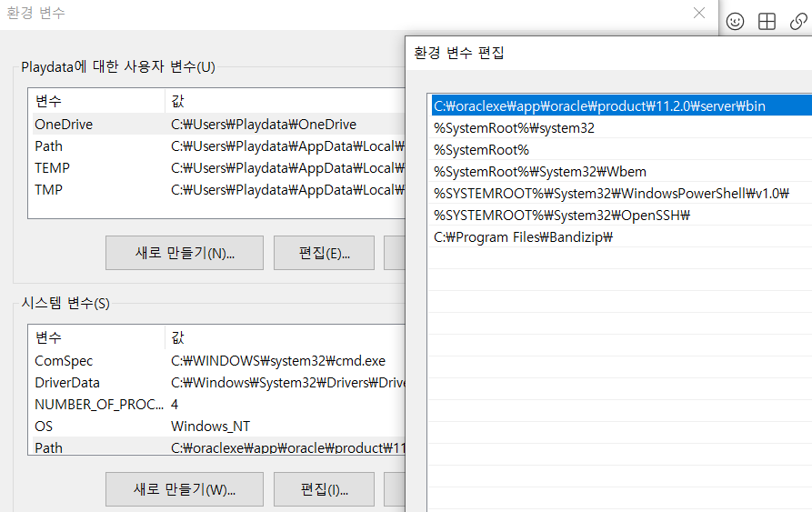Click value 4 in NUMBER_OF_PROC row
The height and width of the screenshot is (512, 812).
(175, 405)
